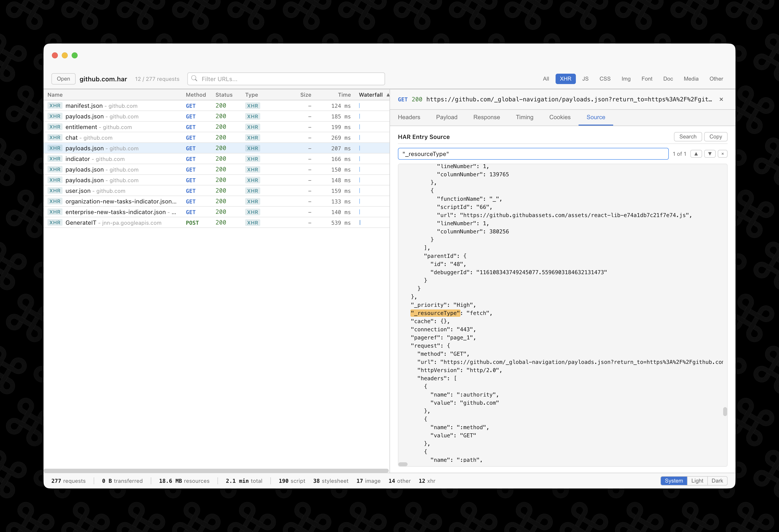Jump to previous search match with up arrow
Image resolution: width=779 pixels, height=532 pixels.
[x=696, y=154]
